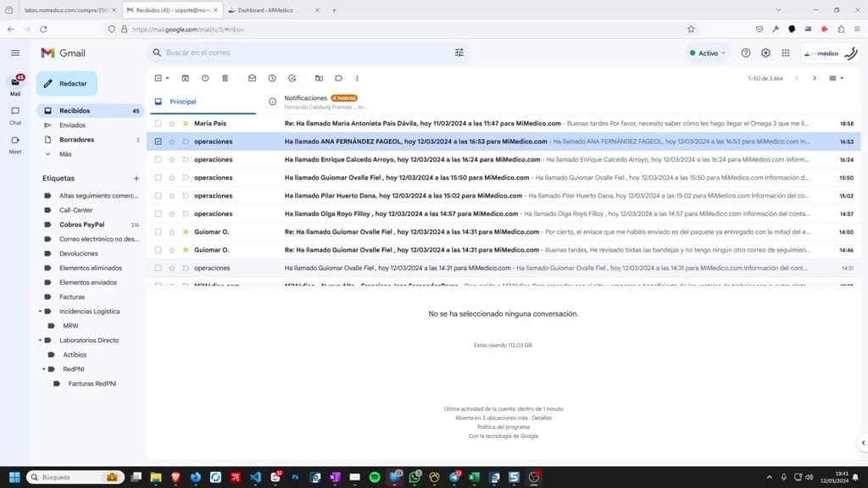Snooze the selected conversation clock icon

272,79
